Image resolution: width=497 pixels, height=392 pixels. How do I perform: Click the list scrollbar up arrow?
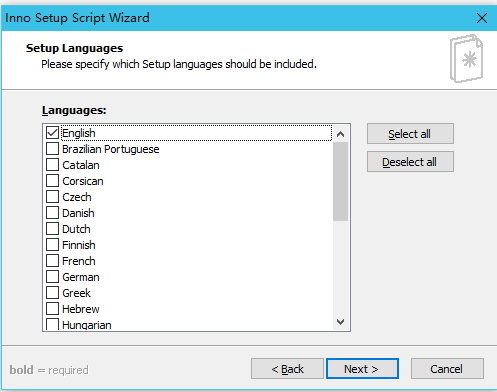(x=340, y=134)
